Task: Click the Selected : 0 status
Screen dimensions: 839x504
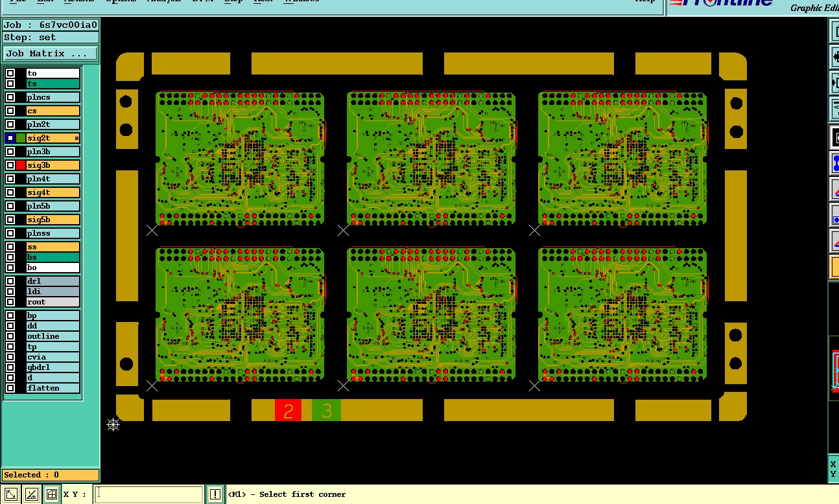Action: 51,475
